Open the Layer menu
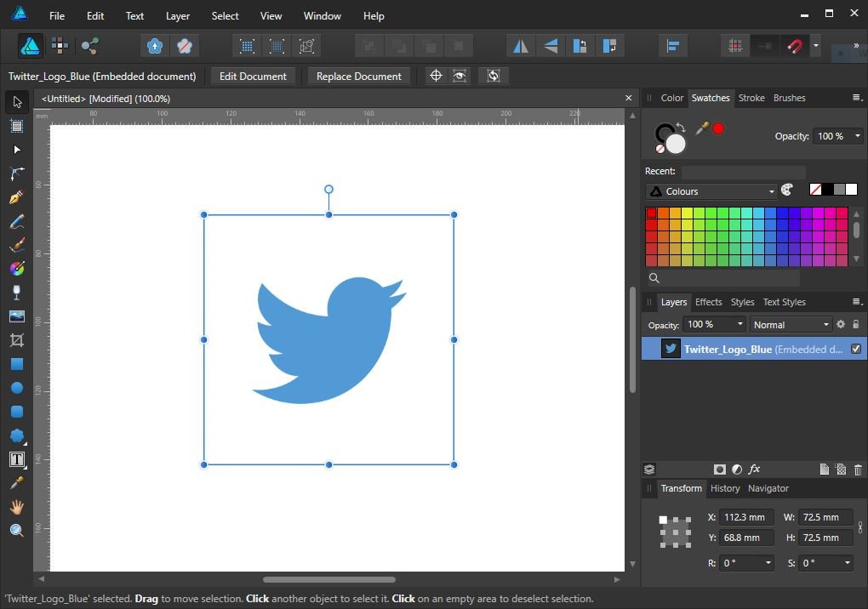 [178, 16]
